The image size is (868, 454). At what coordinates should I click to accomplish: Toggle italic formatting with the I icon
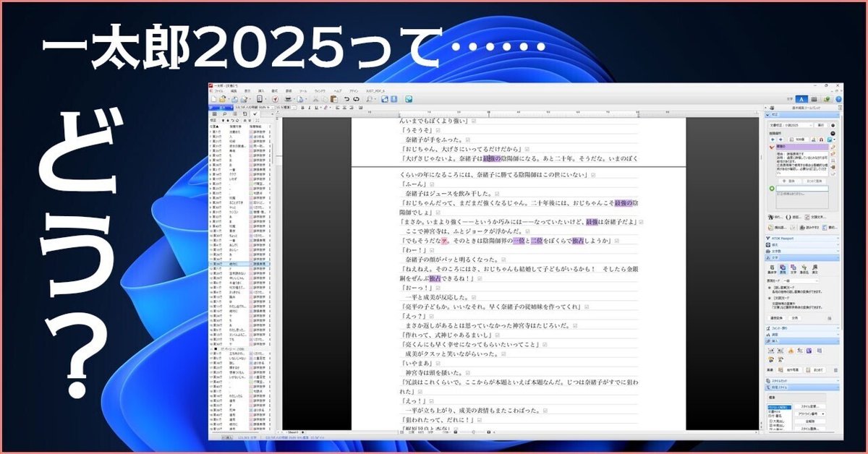click(309, 108)
